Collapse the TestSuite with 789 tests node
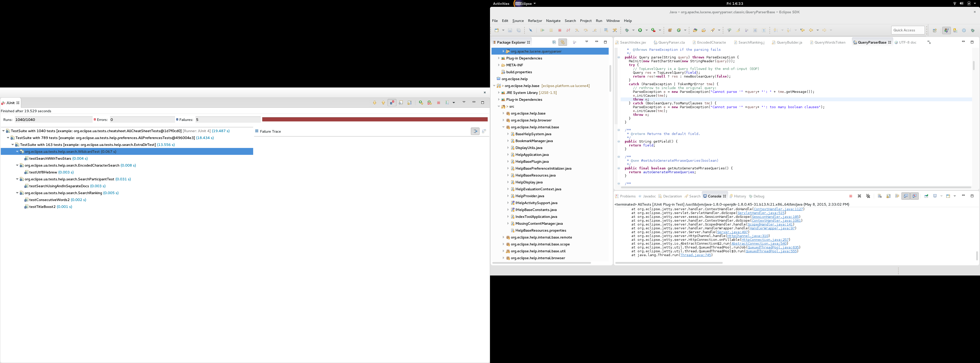 pos(8,137)
